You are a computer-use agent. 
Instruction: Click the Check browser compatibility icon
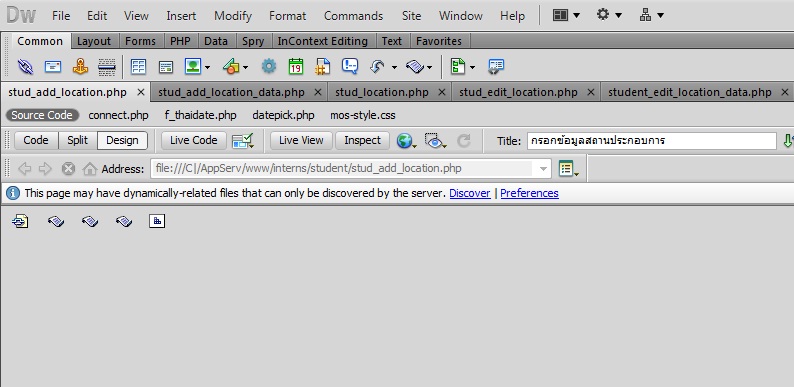coord(243,141)
